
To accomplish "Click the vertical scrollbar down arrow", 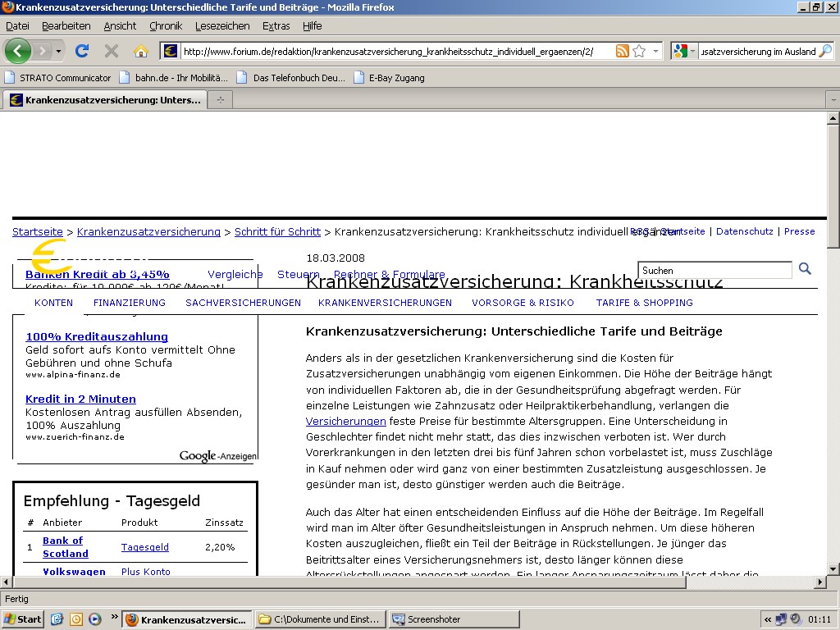I will pos(833,568).
